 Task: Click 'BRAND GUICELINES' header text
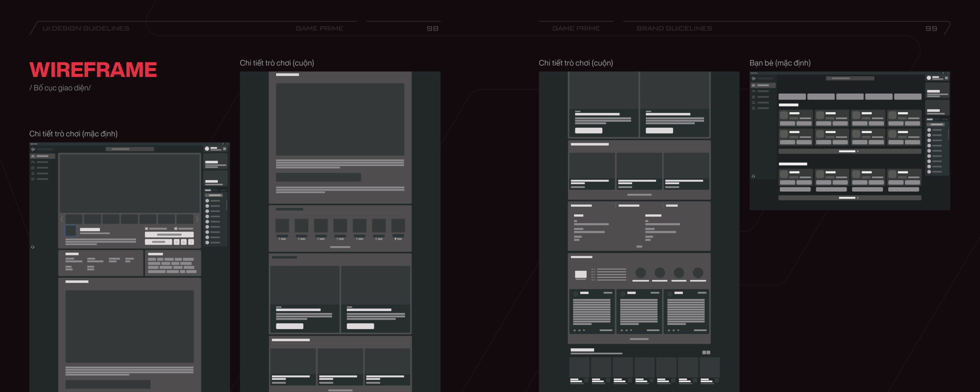(674, 28)
